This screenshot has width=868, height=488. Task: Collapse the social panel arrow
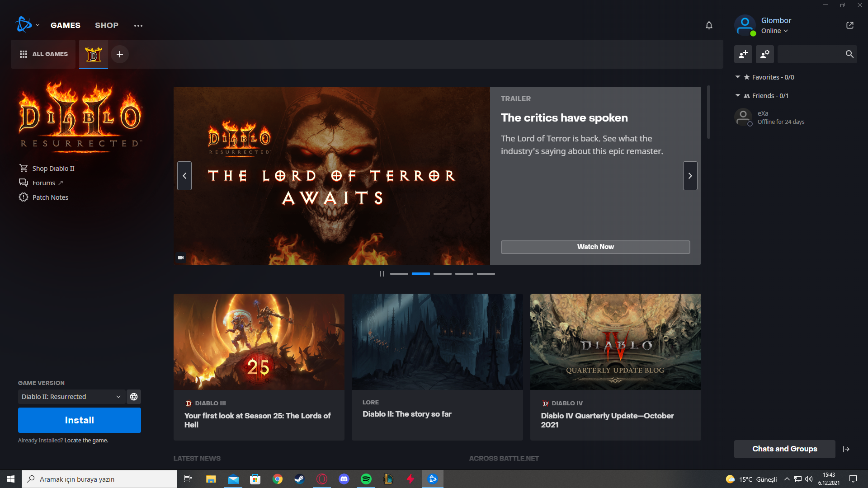coord(846,449)
